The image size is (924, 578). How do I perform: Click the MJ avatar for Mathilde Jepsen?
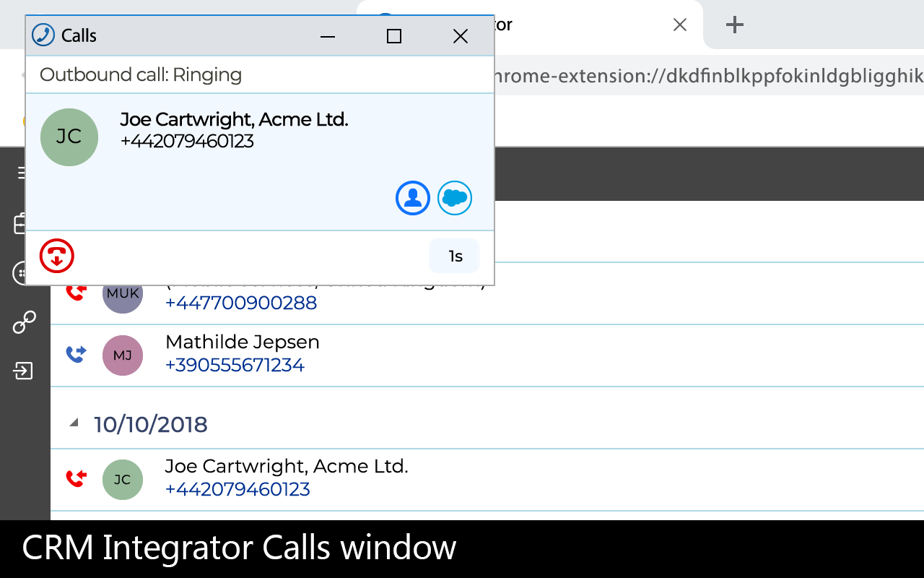coord(123,355)
